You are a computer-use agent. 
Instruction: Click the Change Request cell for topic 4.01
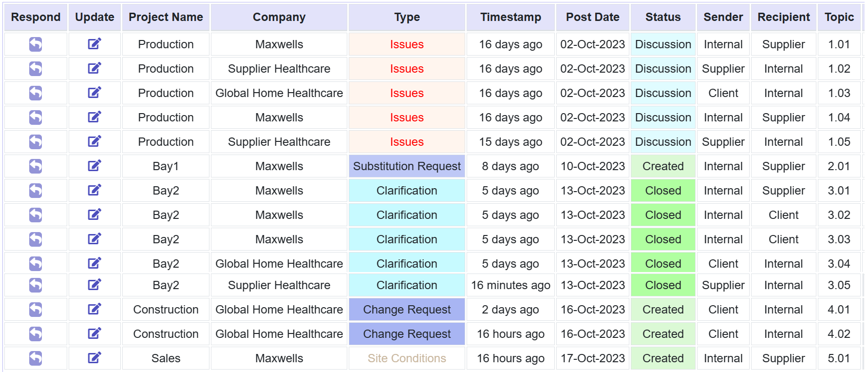coord(407,310)
